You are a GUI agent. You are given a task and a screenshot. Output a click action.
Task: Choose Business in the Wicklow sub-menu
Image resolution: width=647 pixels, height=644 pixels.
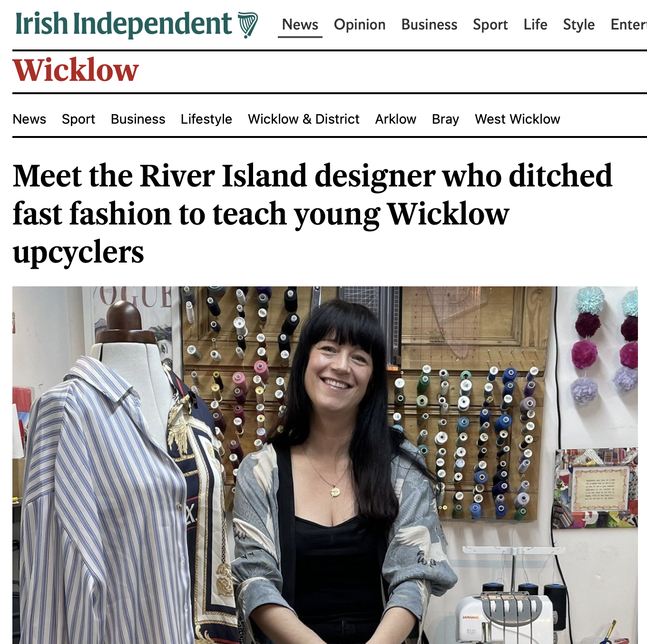pyautogui.click(x=138, y=119)
